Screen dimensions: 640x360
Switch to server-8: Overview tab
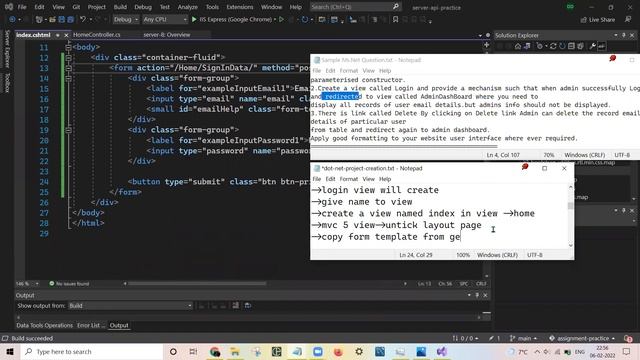pos(167,35)
